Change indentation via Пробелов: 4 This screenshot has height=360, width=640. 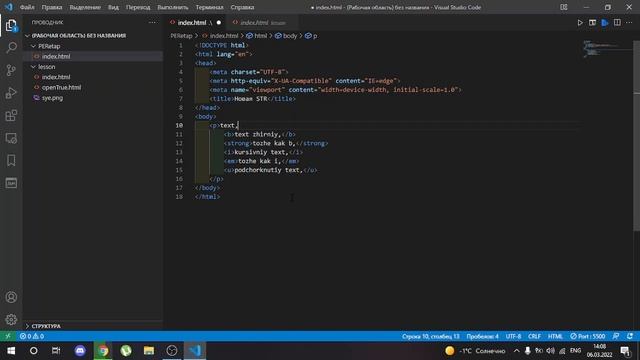pyautogui.click(x=482, y=336)
